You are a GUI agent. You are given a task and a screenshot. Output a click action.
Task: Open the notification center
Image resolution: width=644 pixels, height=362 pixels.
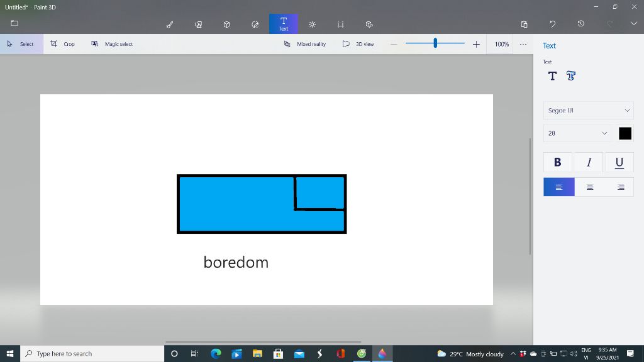tap(630, 353)
